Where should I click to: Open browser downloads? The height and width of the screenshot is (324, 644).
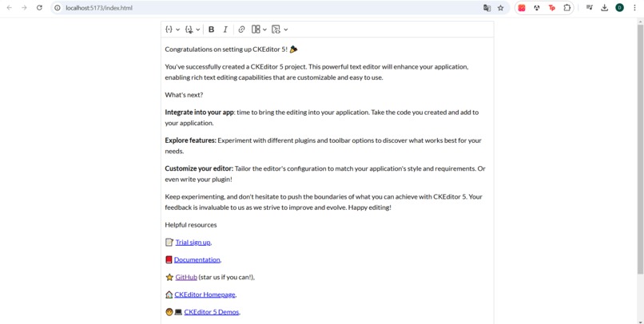tap(605, 8)
